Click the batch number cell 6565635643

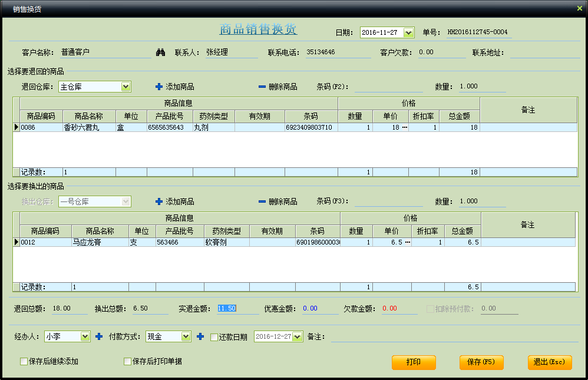tap(170, 127)
